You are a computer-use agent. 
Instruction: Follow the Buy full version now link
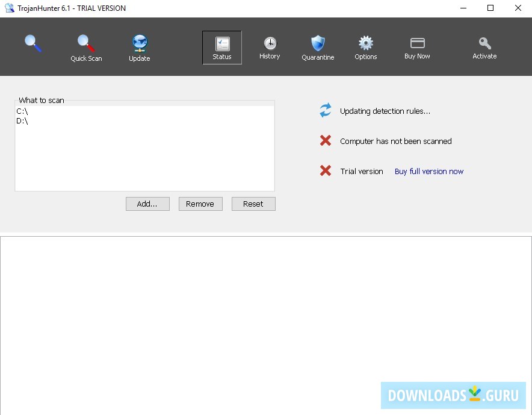point(429,171)
